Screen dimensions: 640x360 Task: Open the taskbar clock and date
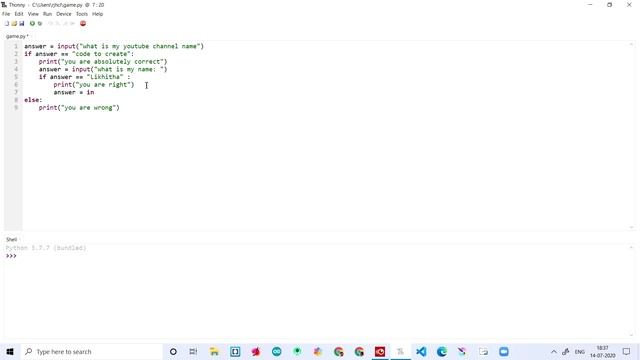[602, 351]
